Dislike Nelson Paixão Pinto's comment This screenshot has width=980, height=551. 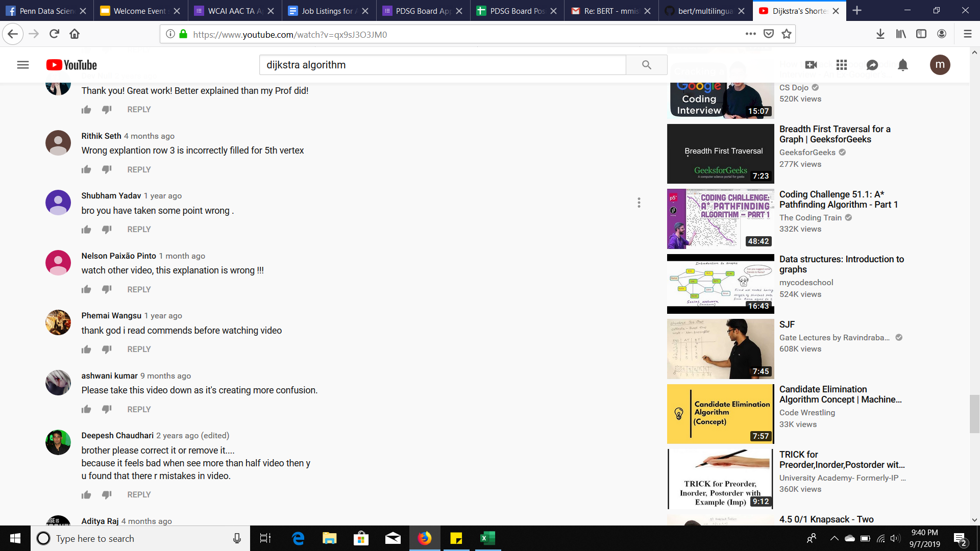point(107,289)
